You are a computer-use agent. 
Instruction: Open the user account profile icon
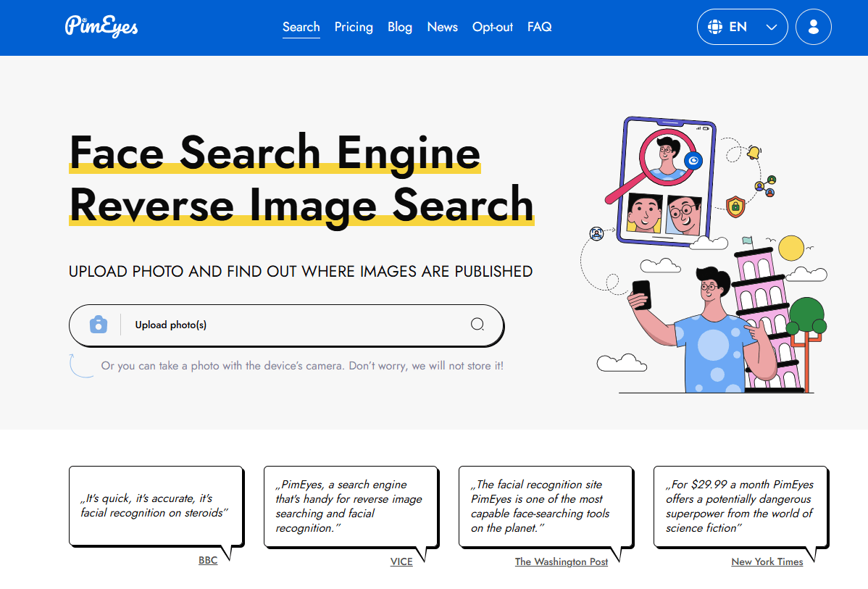click(x=813, y=28)
